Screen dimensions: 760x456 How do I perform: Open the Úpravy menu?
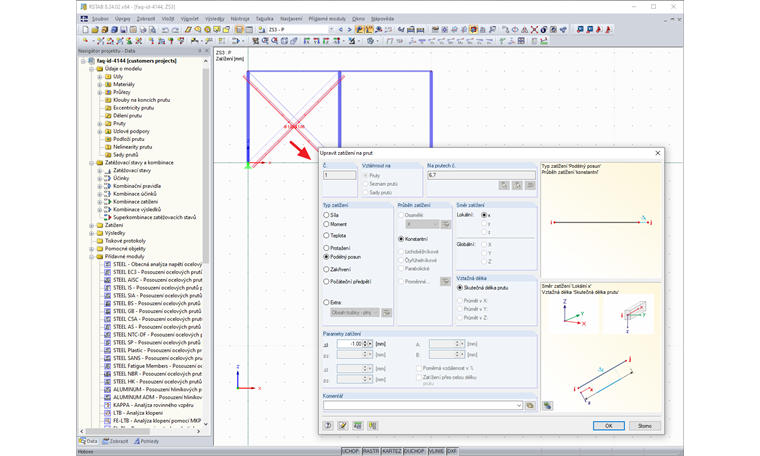point(123,19)
